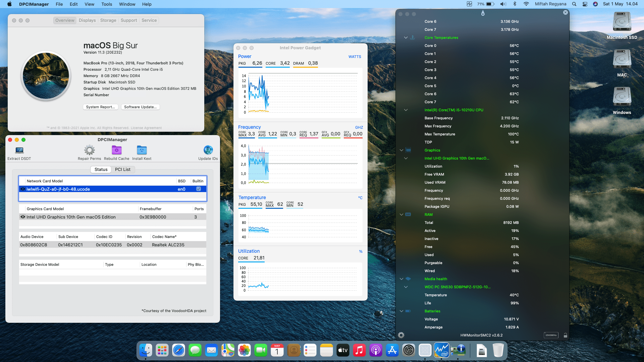
Task: Select the Status tab in DPCIManager
Action: (101, 170)
